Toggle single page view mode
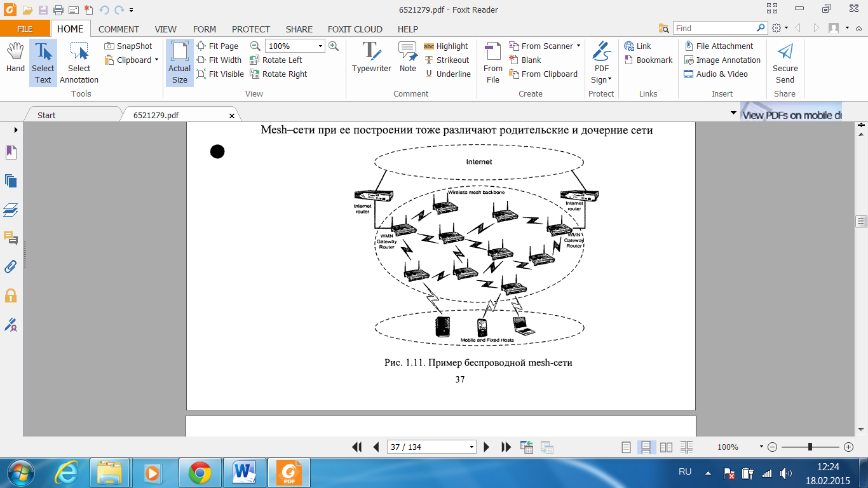 click(626, 447)
